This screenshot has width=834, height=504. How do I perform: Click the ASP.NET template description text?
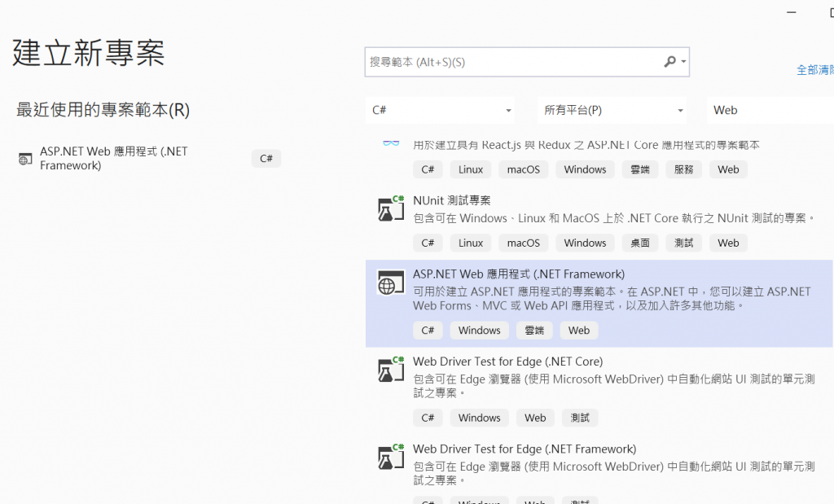[x=612, y=299]
